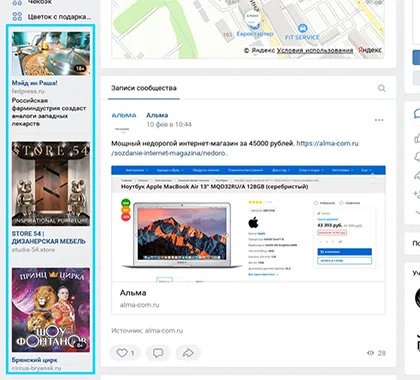Open the MacBook Air product screenshot
Image resolution: width=420 pixels, height=380 pixels.
(248, 223)
